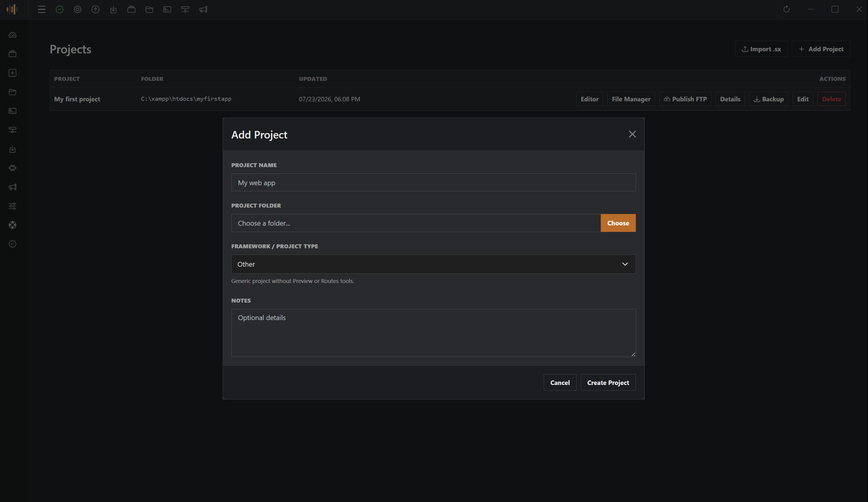Click Edit for My first project
This screenshot has height=502, width=868.
point(803,99)
